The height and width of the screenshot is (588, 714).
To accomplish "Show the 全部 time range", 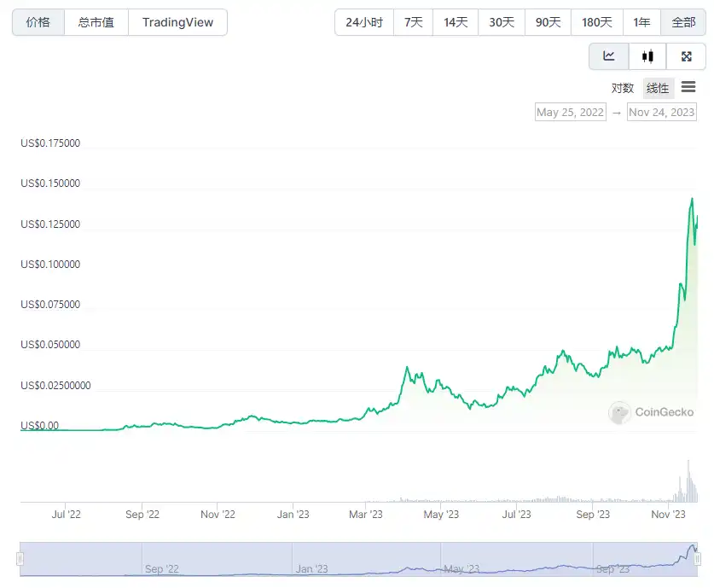I will 683,22.
